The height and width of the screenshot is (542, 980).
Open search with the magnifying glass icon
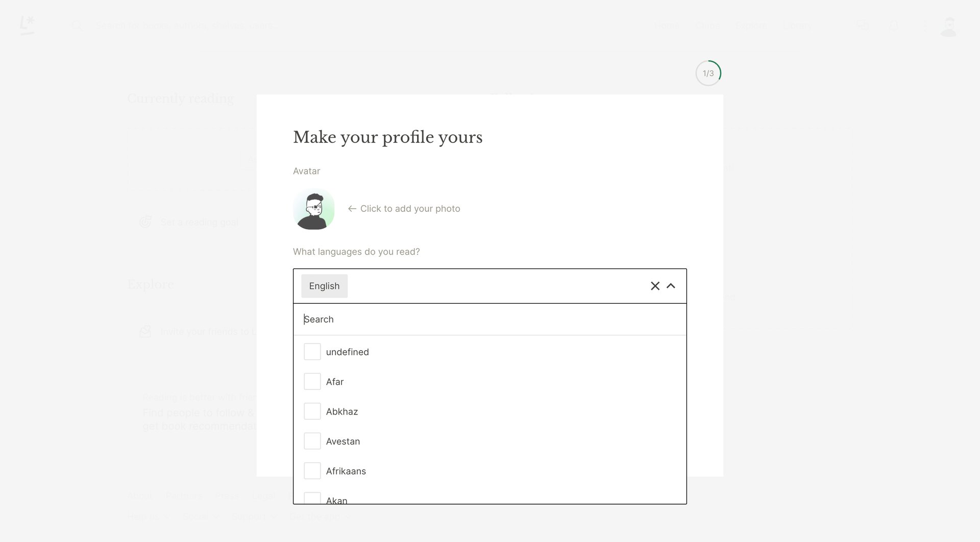pyautogui.click(x=78, y=25)
